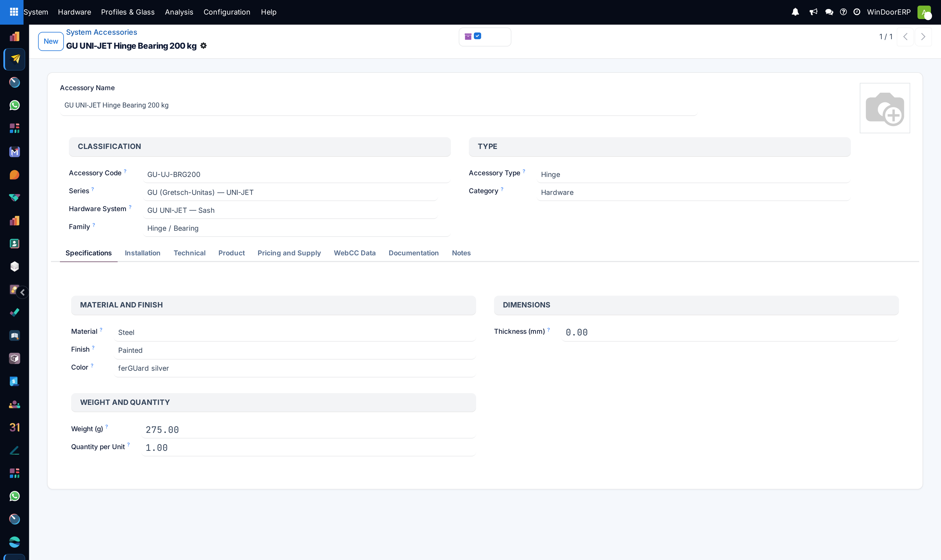
Task: Open the open-book app icon
Action: 14,335
